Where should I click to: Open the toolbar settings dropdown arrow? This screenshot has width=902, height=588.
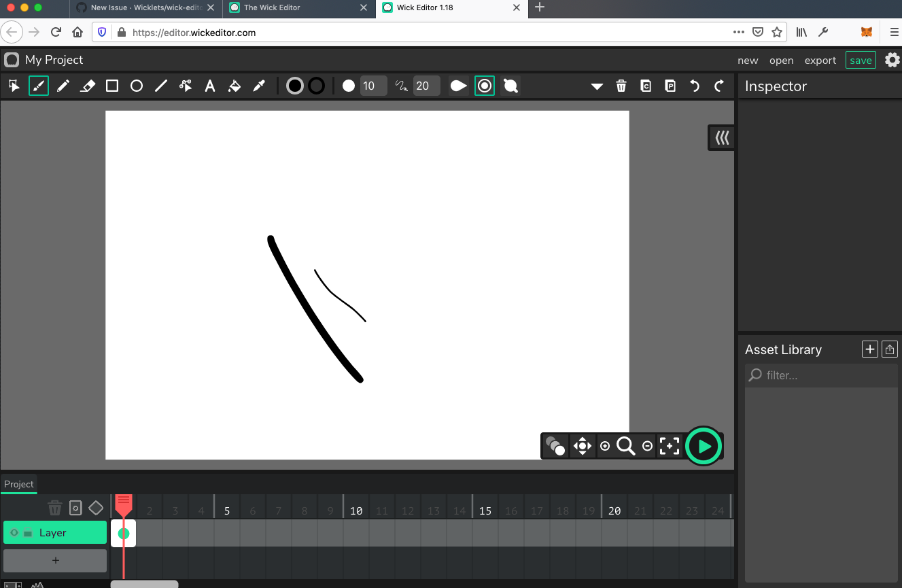[x=597, y=86]
